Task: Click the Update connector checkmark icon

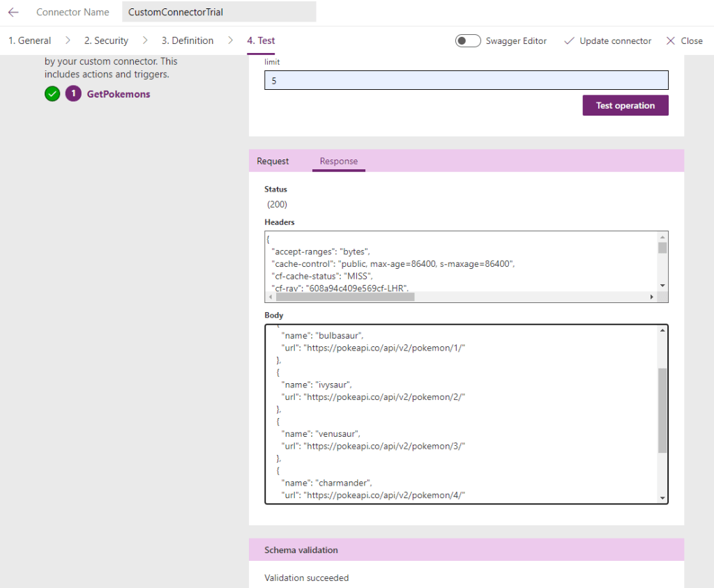Action: [x=569, y=41]
